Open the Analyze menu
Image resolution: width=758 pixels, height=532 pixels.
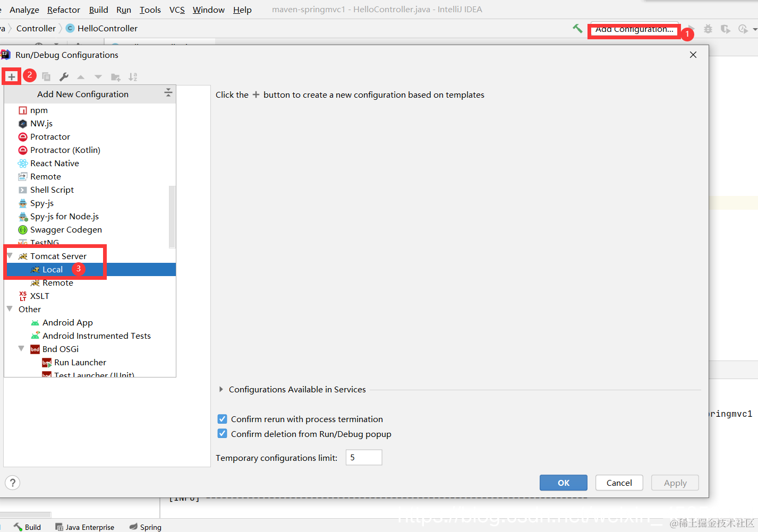coord(24,10)
